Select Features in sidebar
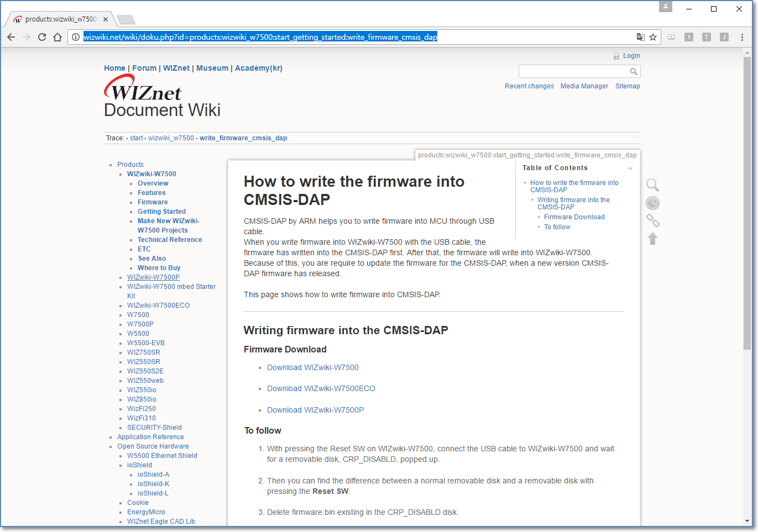Viewport: 758px width, 532px height. [x=151, y=193]
